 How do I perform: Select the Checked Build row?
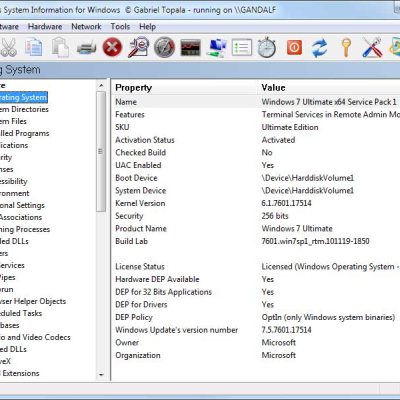point(256,153)
